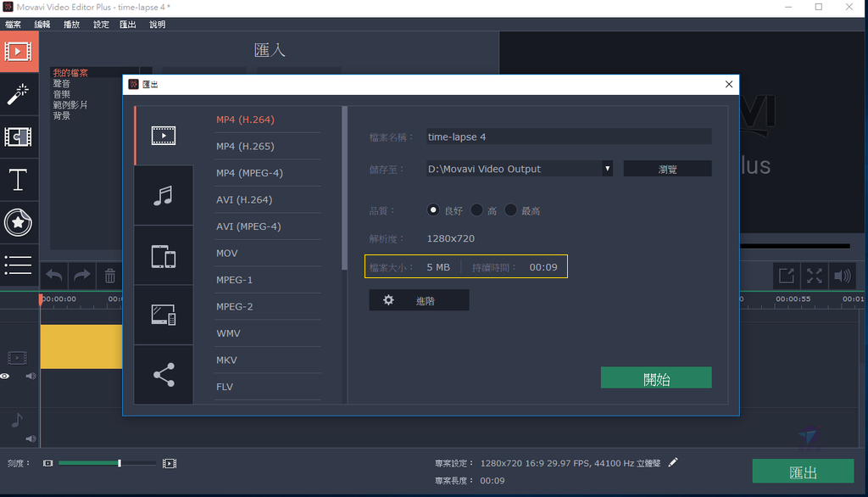Click the green 開始 start button
Image resolution: width=868 pixels, height=497 pixels.
tap(657, 378)
